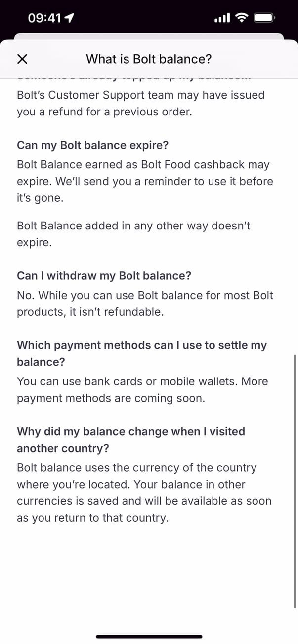Tap the currency of the country answer

click(x=144, y=492)
